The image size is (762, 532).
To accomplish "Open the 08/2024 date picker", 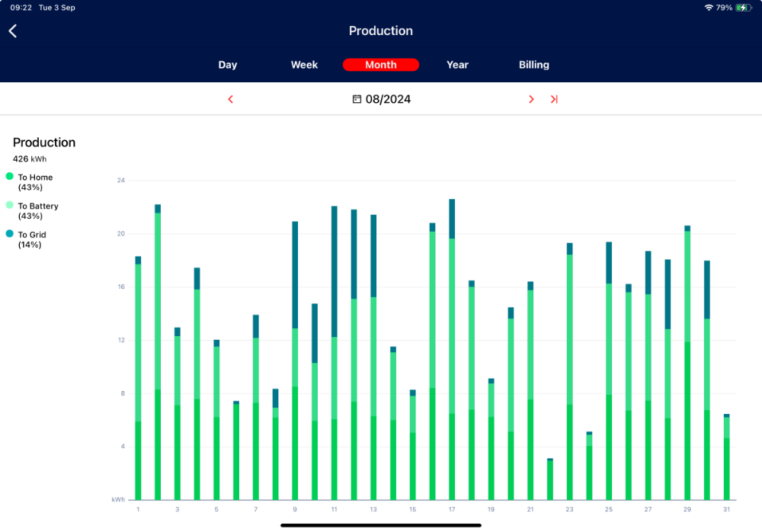I will pos(388,99).
